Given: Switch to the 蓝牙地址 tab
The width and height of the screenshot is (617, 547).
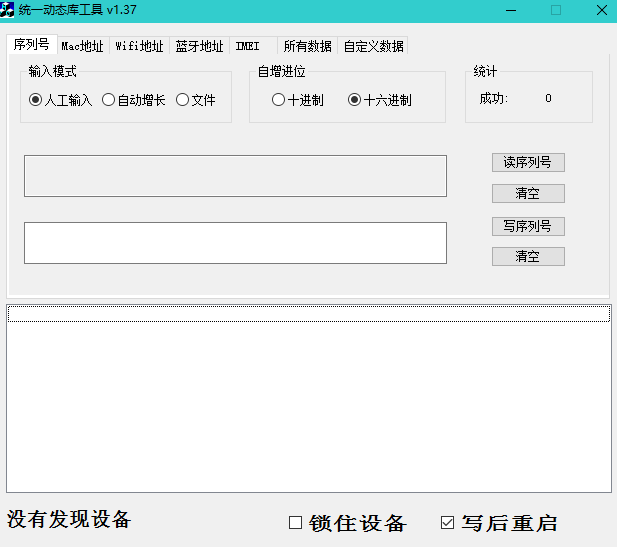Looking at the screenshot, I should pyautogui.click(x=200, y=46).
